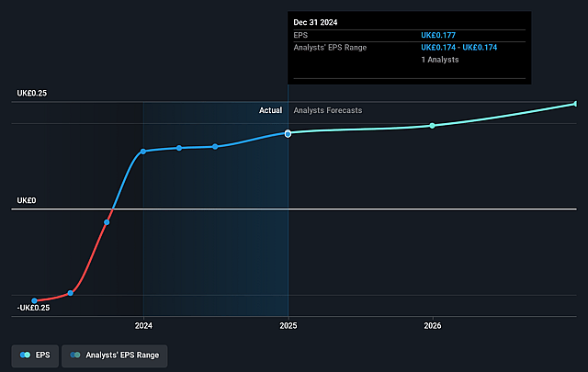Click the second EPS point on the red curve
Screen dimensions: 588x372
[70, 293]
